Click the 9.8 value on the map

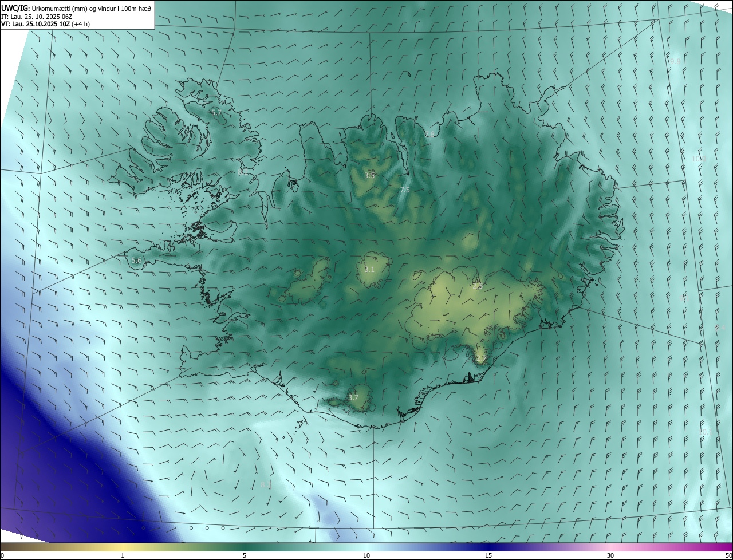pos(675,61)
